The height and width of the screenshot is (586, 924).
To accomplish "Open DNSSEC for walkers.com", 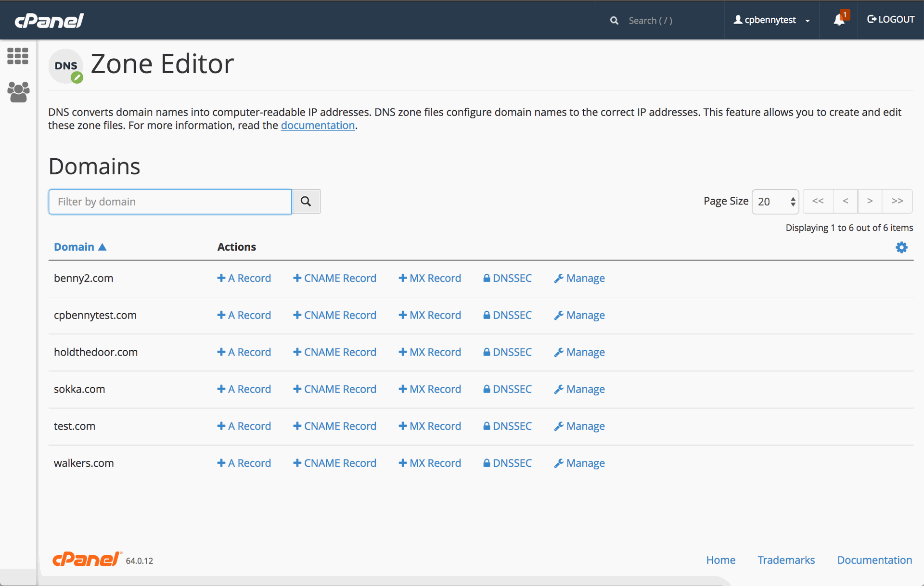I will (508, 463).
